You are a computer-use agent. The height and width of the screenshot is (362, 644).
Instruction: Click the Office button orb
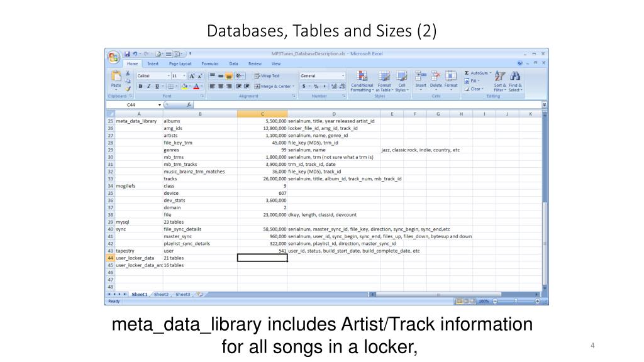click(113, 57)
